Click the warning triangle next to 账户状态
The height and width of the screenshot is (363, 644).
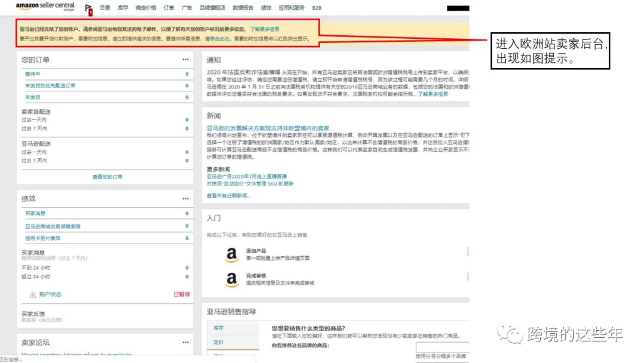coord(32,295)
